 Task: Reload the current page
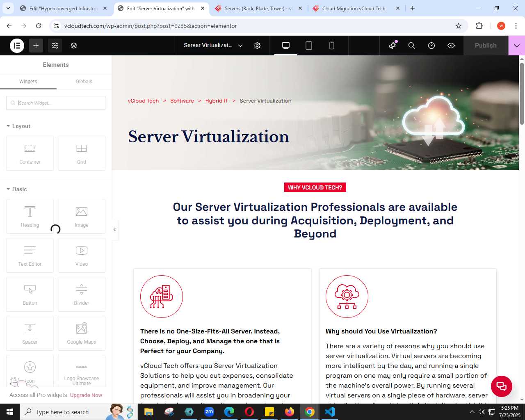[39, 26]
